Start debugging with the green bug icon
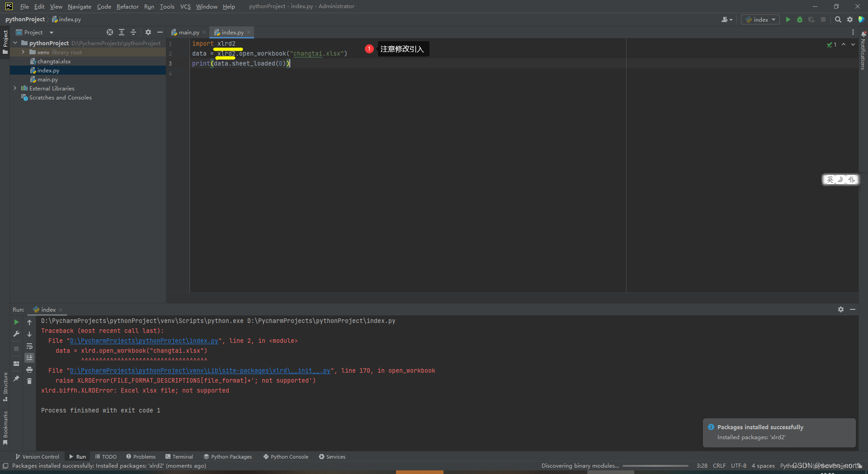This screenshot has height=474, width=868. [800, 19]
